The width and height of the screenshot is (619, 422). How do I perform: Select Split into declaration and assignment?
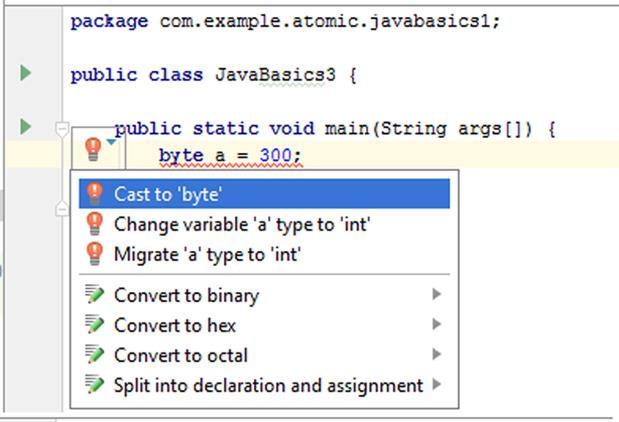pyautogui.click(x=264, y=385)
